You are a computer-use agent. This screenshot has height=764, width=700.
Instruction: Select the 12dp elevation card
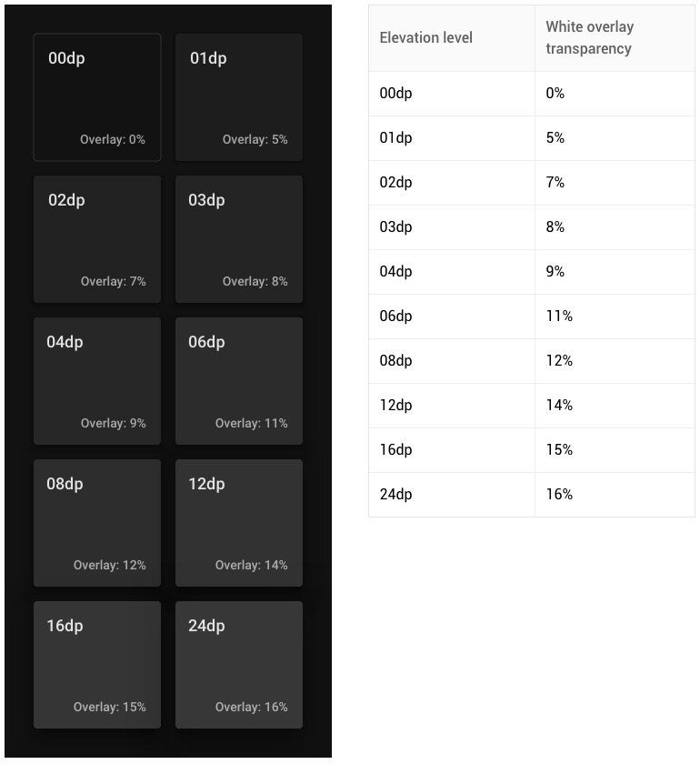[239, 523]
